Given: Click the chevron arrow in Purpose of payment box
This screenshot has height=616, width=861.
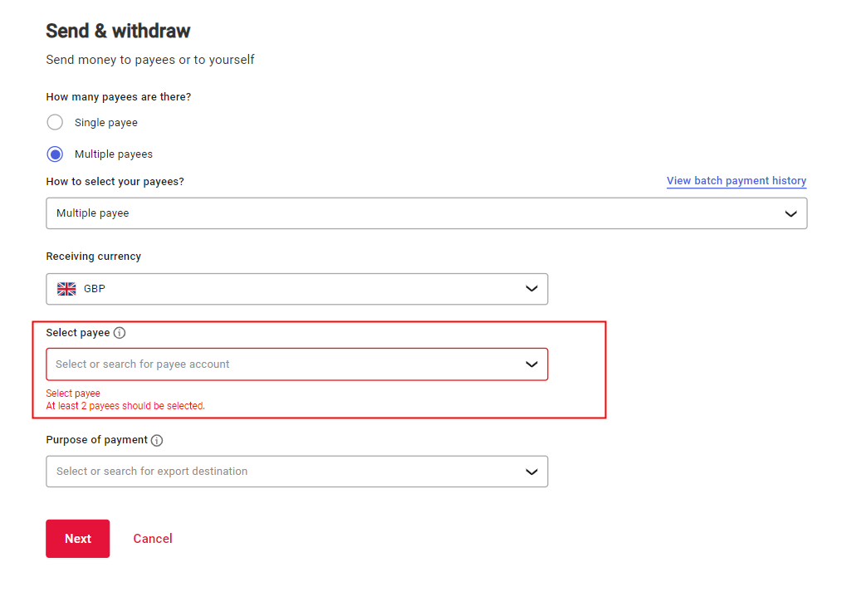Looking at the screenshot, I should (x=532, y=472).
